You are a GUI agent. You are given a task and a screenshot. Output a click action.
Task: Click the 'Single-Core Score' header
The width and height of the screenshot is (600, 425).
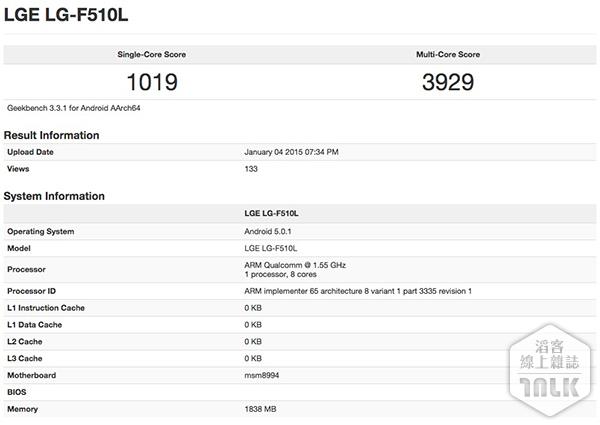click(x=152, y=54)
